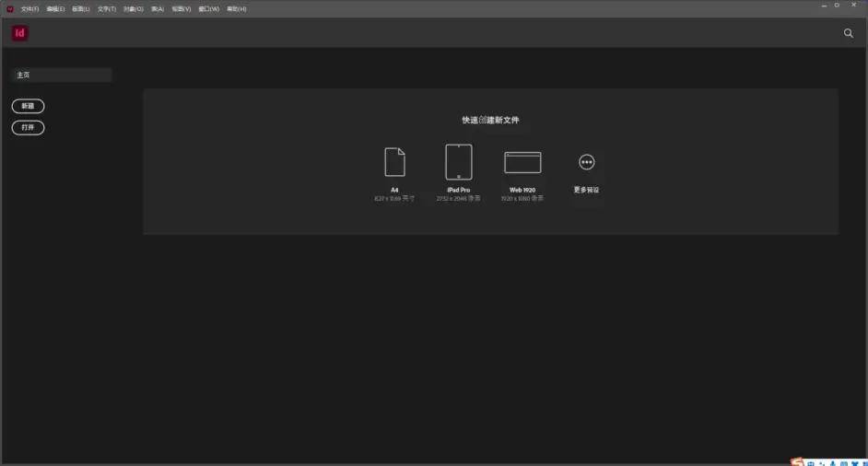
Task: Open the 版面(L) menu
Action: (x=81, y=9)
